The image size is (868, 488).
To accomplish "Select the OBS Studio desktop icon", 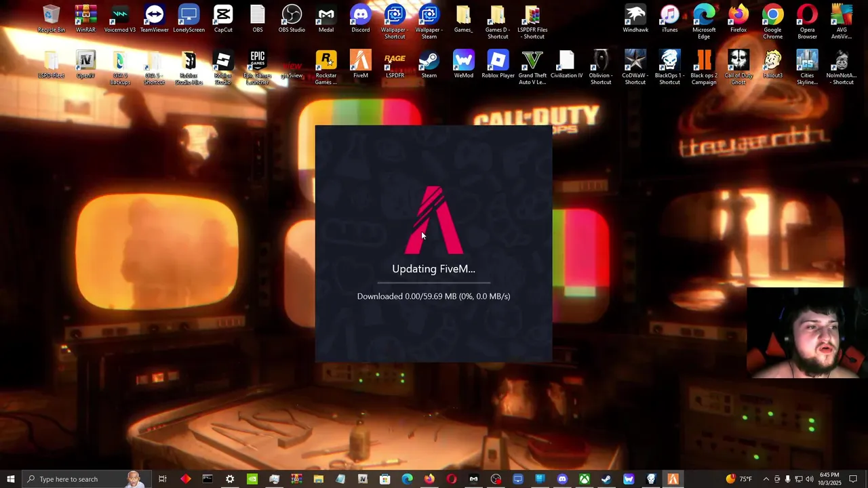I will (292, 19).
